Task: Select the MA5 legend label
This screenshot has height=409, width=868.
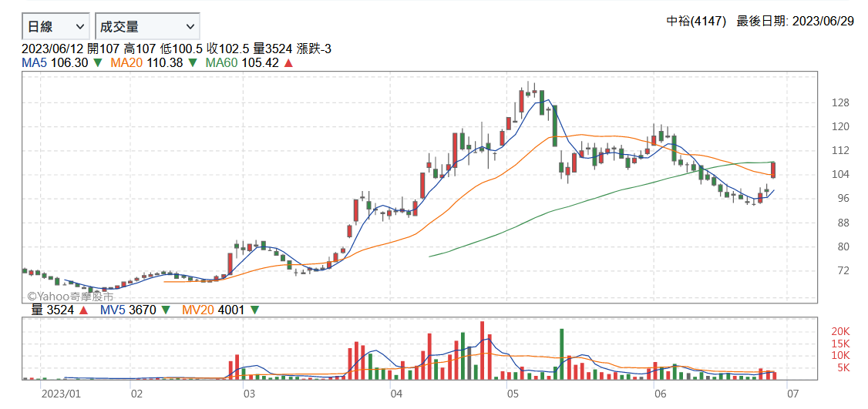Action: coord(34,63)
